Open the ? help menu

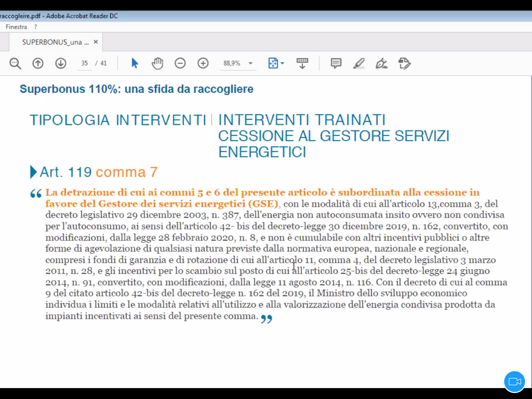coord(36,27)
